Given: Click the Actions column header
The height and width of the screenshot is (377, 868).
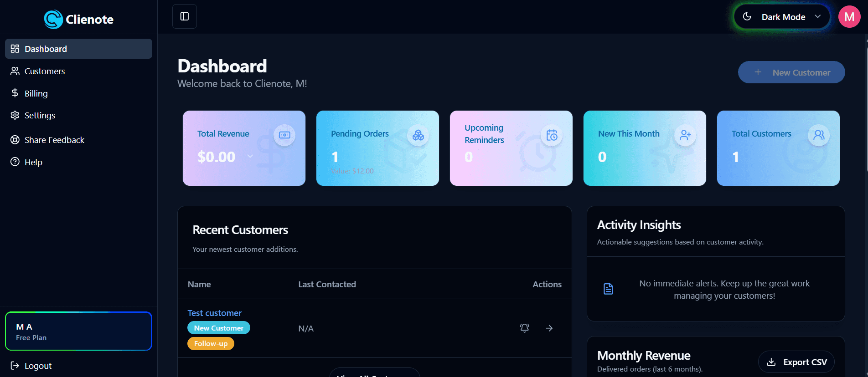Looking at the screenshot, I should (547, 284).
